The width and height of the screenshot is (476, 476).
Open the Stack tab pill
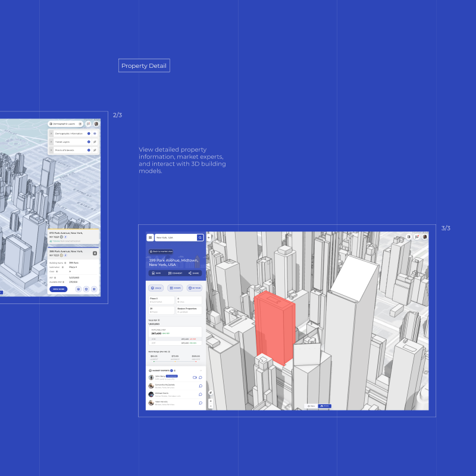pos(156,288)
